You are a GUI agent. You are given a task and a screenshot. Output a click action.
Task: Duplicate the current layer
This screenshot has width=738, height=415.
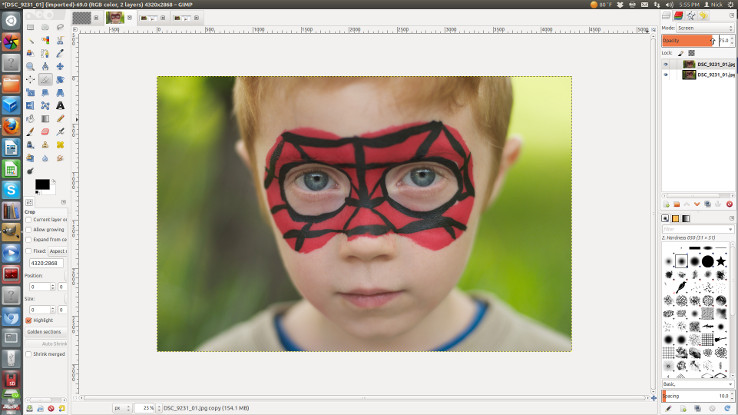(x=707, y=204)
